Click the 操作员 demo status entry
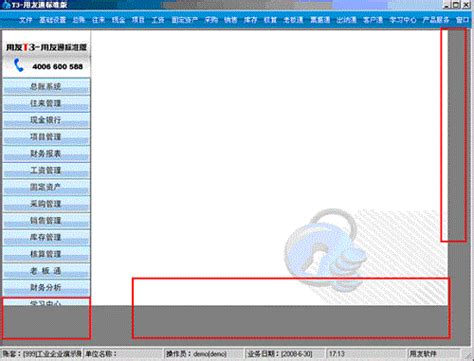This screenshot has width=474, height=361. tap(204, 354)
